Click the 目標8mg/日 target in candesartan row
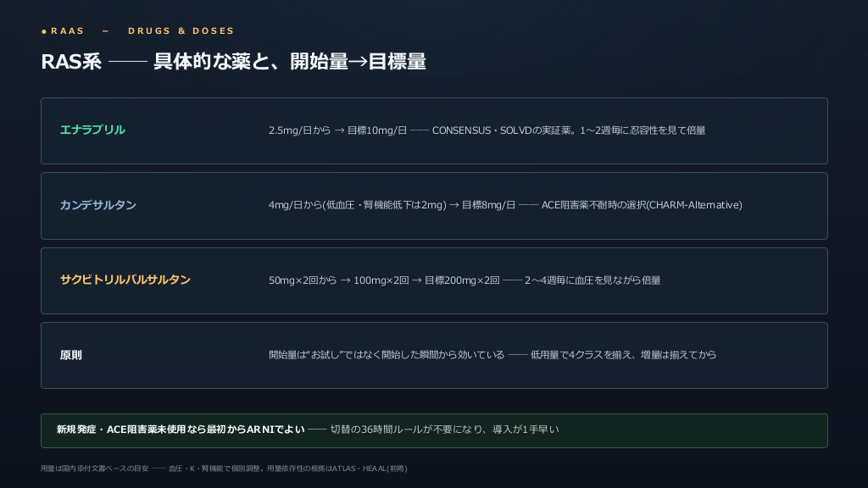Image resolution: width=868 pixels, height=488 pixels. (x=488, y=205)
